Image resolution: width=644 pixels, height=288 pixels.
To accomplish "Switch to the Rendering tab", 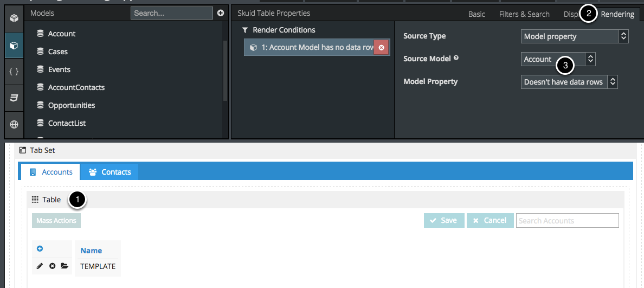I will point(617,14).
